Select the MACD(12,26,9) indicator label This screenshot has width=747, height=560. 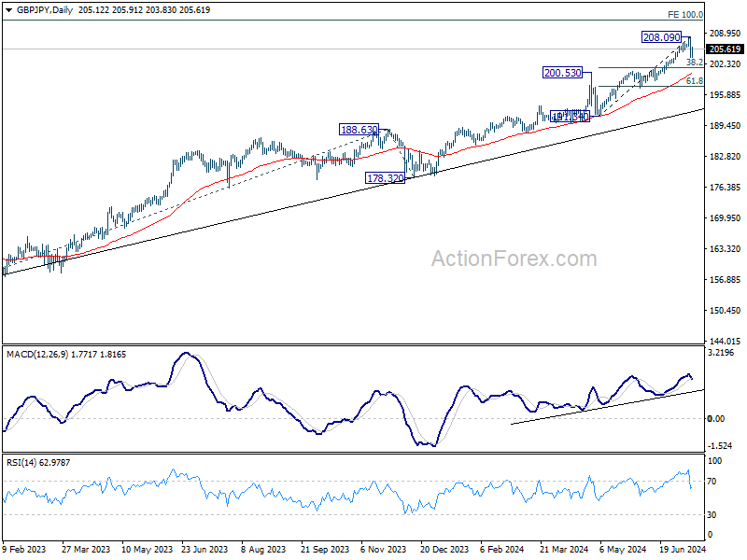(x=37, y=355)
